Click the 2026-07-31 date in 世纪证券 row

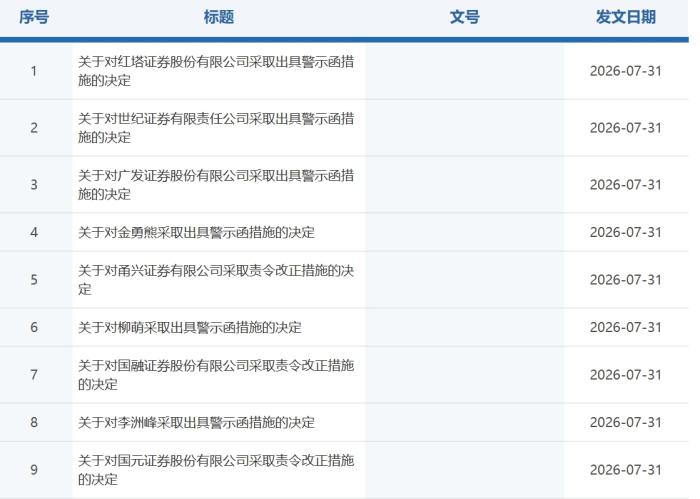click(x=625, y=128)
